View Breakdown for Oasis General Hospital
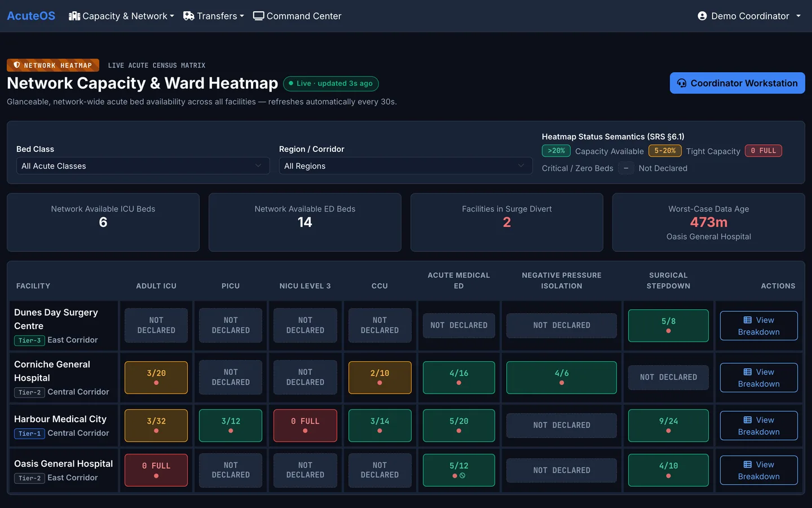This screenshot has width=812, height=508. pos(758,470)
